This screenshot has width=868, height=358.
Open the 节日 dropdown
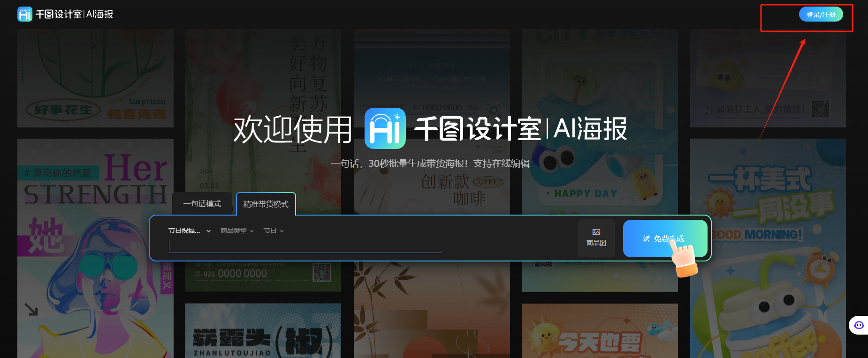[274, 231]
